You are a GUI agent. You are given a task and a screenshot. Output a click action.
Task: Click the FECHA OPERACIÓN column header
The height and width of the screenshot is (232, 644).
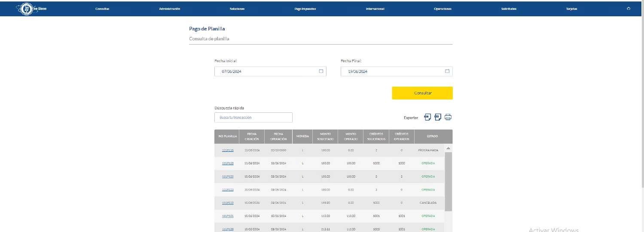click(x=278, y=136)
